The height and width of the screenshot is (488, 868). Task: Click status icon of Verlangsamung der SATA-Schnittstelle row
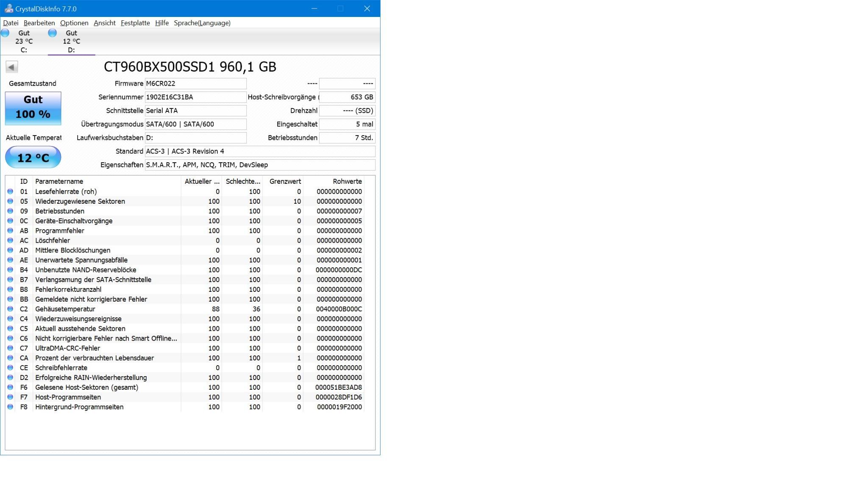10,280
